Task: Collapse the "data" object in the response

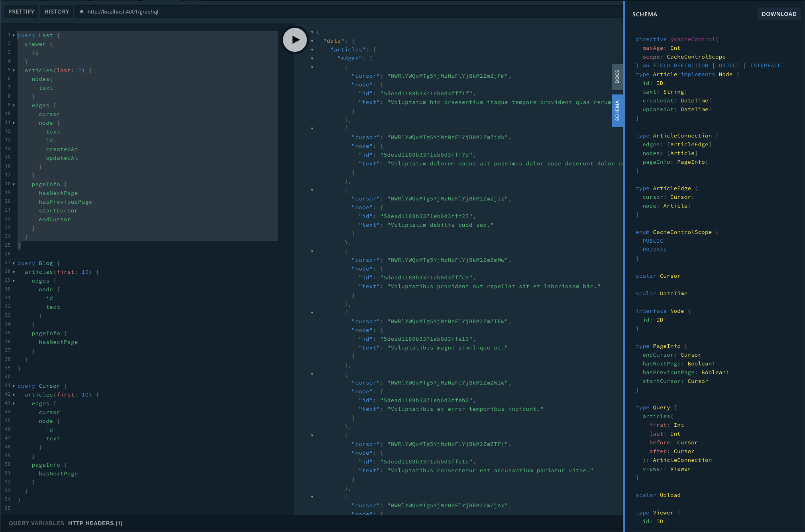Action: click(x=312, y=41)
